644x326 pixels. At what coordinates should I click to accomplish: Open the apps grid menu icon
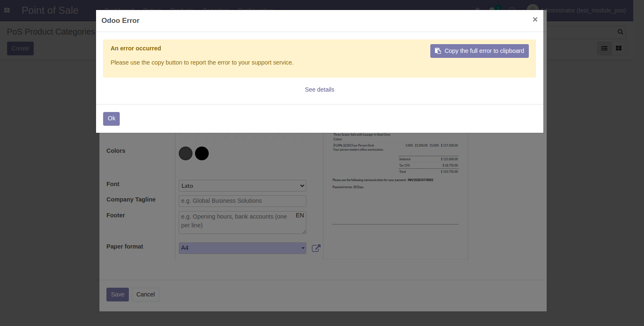pos(7,10)
